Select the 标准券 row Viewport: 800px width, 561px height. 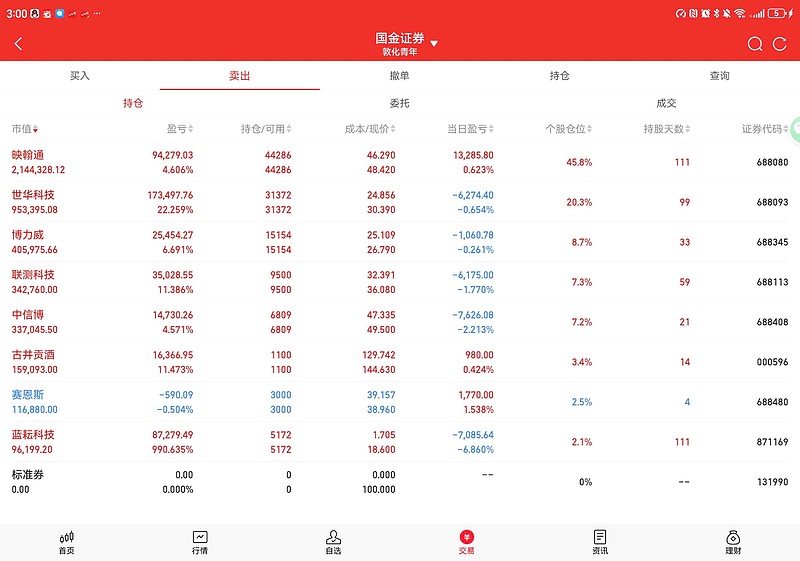point(400,482)
